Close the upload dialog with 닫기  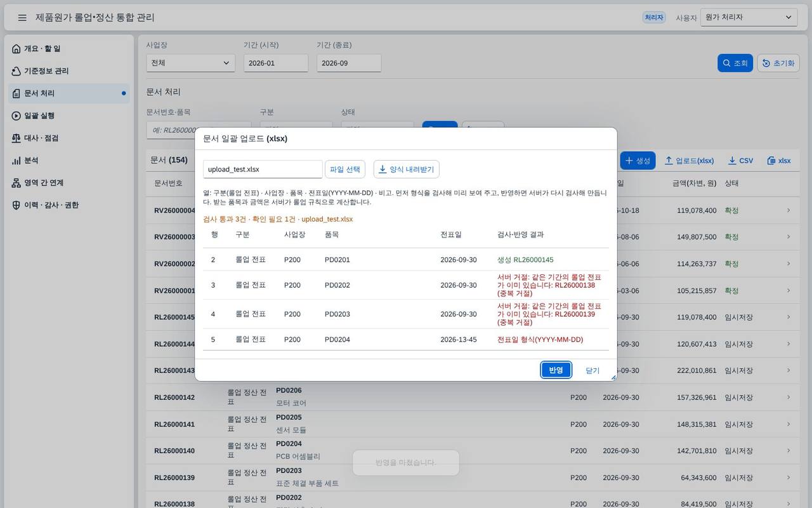click(x=593, y=370)
